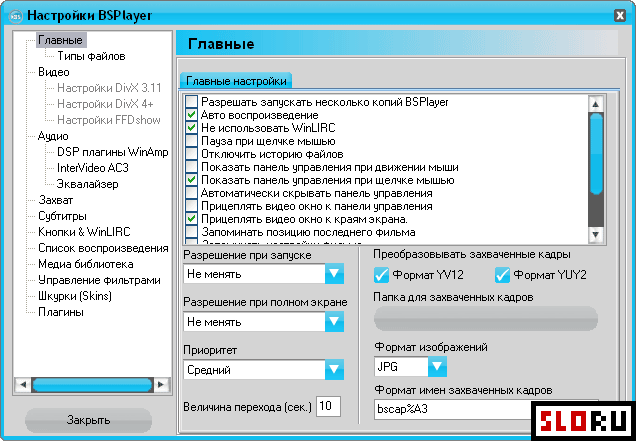Click options list scroll up arrow

(596, 104)
